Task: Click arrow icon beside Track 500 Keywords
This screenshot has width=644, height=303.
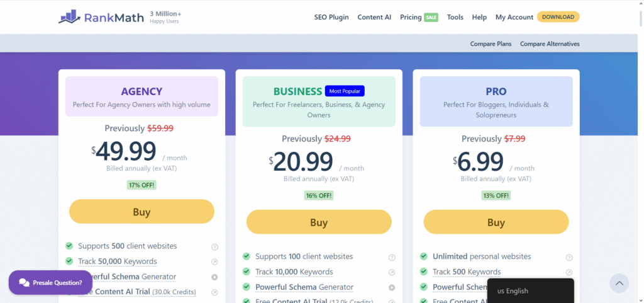Action: pyautogui.click(x=569, y=272)
